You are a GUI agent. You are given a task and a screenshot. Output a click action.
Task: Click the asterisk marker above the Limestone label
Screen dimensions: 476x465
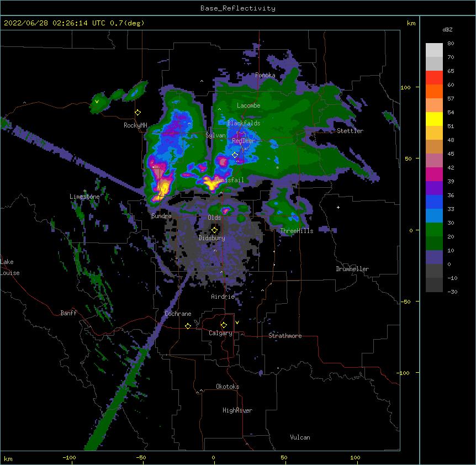(85, 191)
